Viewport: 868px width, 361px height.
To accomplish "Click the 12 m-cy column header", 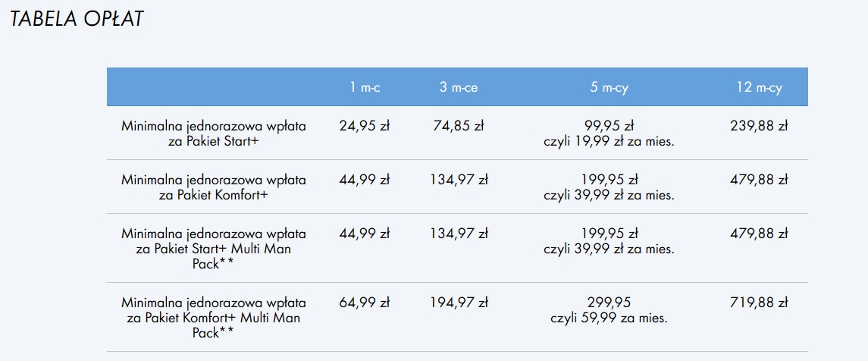I will click(759, 88).
